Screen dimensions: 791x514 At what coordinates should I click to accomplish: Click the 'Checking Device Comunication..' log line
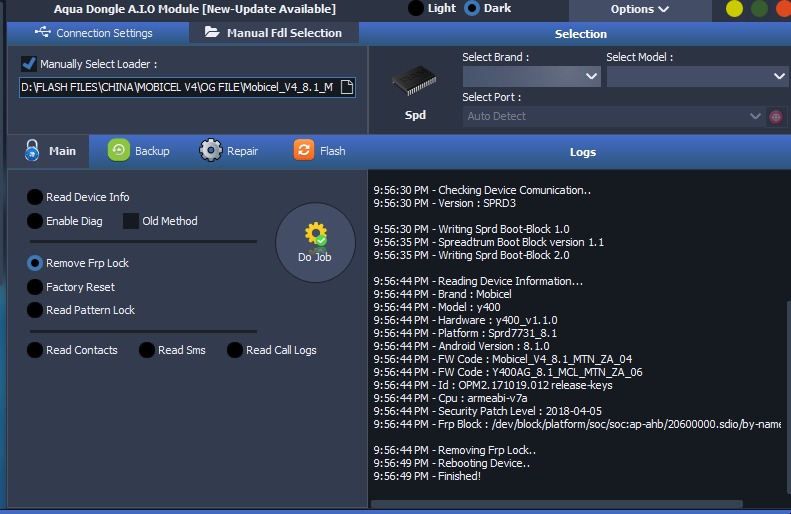[482, 190]
